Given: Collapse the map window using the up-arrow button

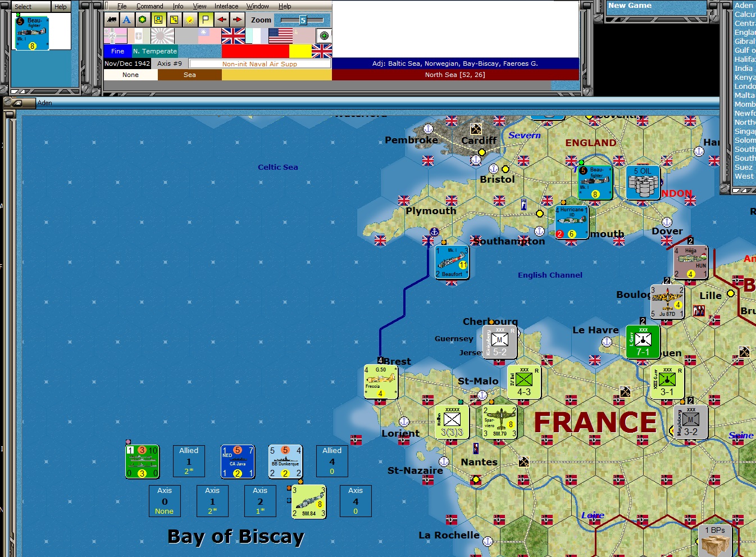Looking at the screenshot, I should pyautogui.click(x=17, y=103).
